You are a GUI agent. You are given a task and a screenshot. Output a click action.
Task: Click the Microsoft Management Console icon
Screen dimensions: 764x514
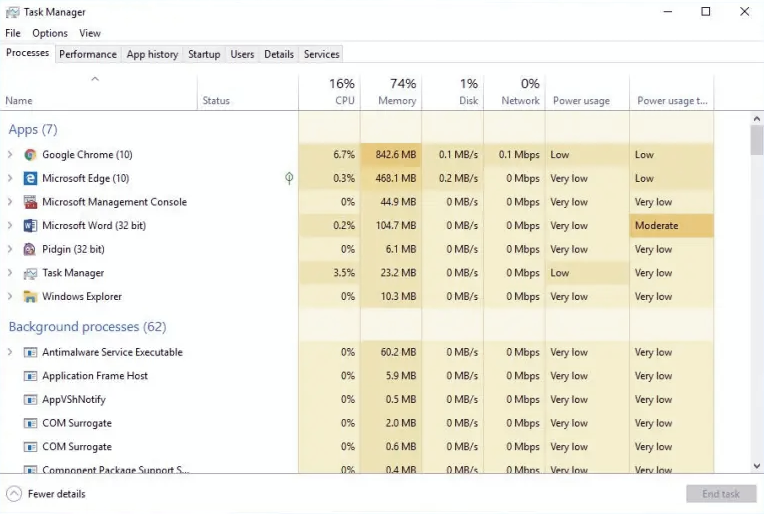coord(30,202)
